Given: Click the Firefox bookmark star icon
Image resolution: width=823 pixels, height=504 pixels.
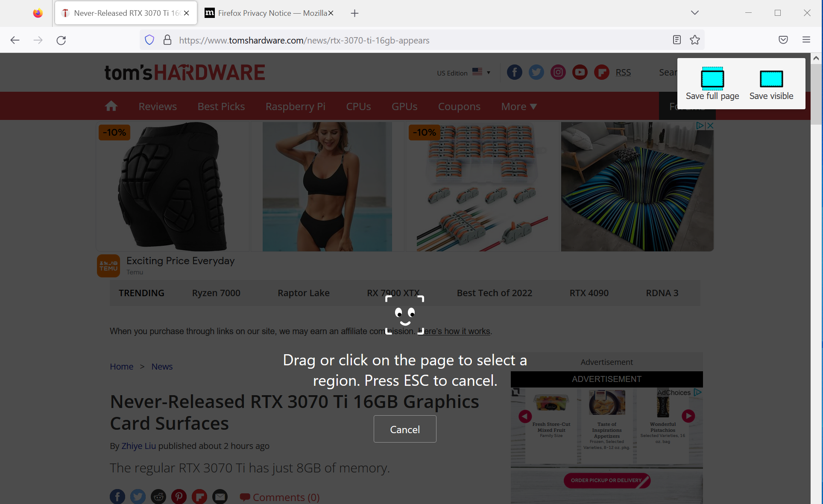Looking at the screenshot, I should 695,39.
